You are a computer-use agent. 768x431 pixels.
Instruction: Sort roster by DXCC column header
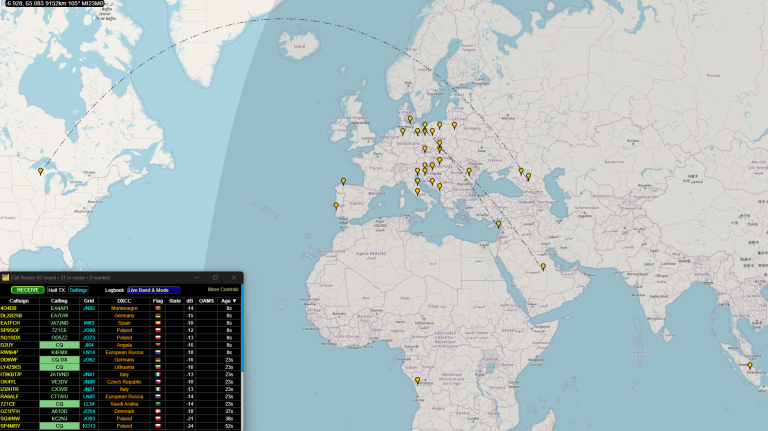pyautogui.click(x=124, y=300)
